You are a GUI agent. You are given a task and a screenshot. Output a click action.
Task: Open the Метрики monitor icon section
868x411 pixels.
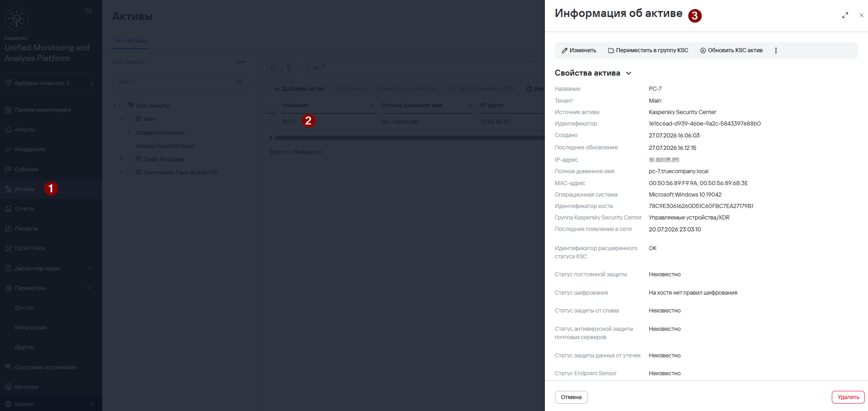tap(8, 387)
